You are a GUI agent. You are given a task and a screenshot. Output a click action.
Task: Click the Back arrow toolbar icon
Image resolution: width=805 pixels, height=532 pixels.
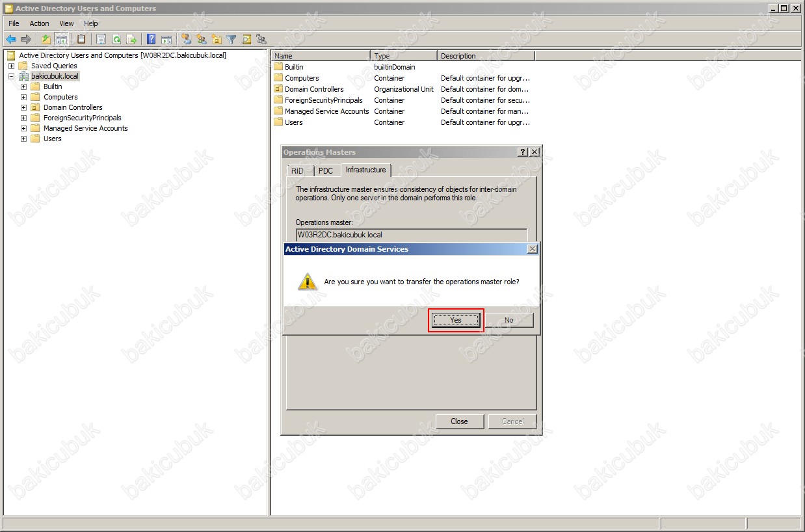pyautogui.click(x=11, y=40)
